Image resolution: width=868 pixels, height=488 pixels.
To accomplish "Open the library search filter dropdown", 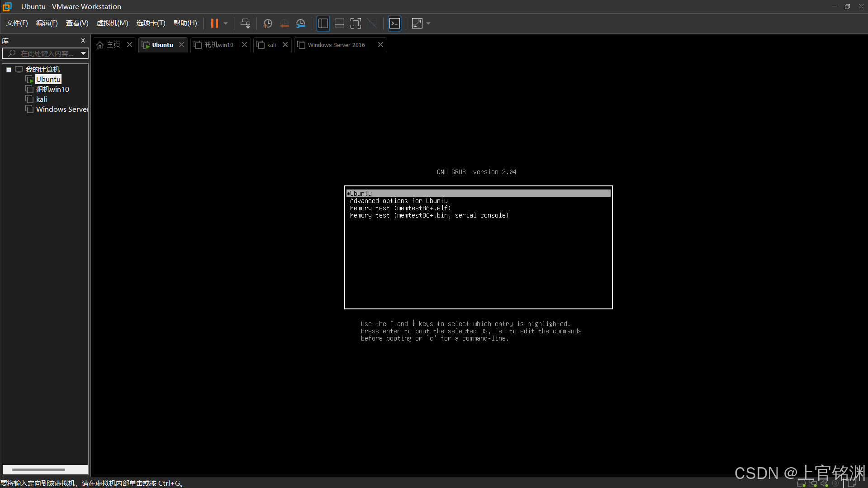I will tap(83, 53).
